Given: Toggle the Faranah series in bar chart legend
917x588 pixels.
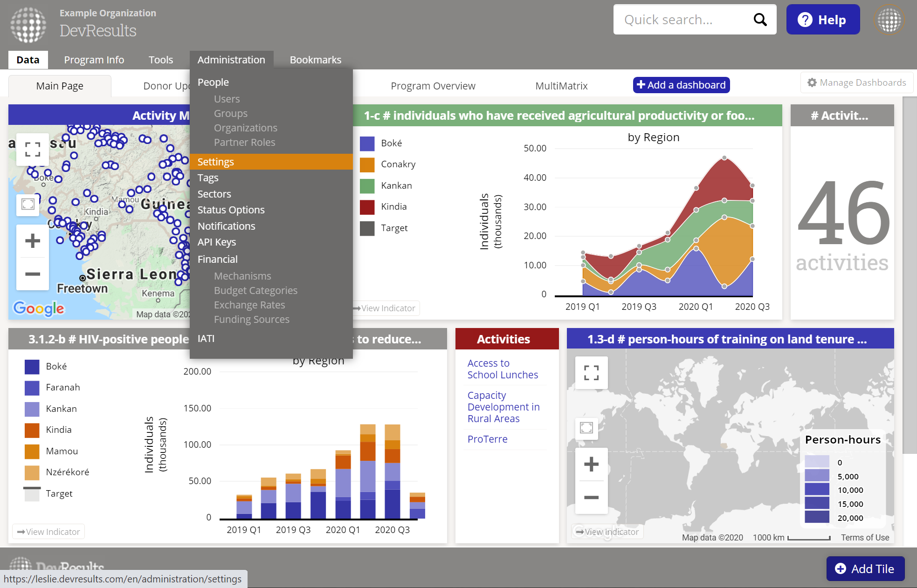Looking at the screenshot, I should pos(62,387).
